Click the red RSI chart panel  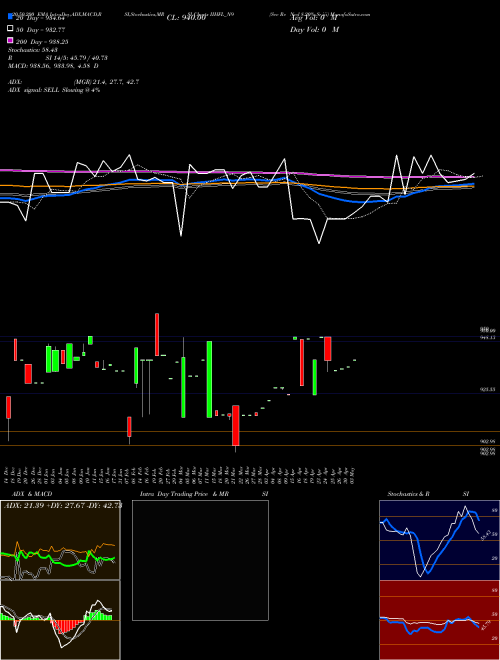[439, 620]
